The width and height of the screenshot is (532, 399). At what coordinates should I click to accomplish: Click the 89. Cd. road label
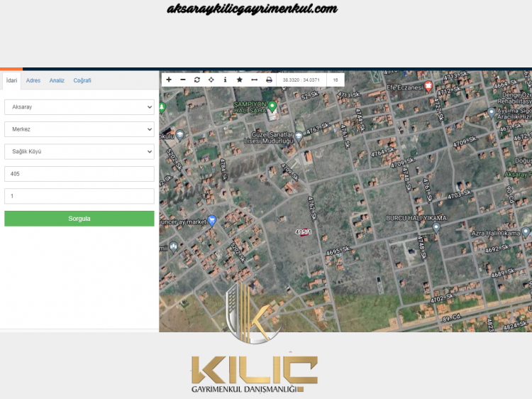point(452,318)
